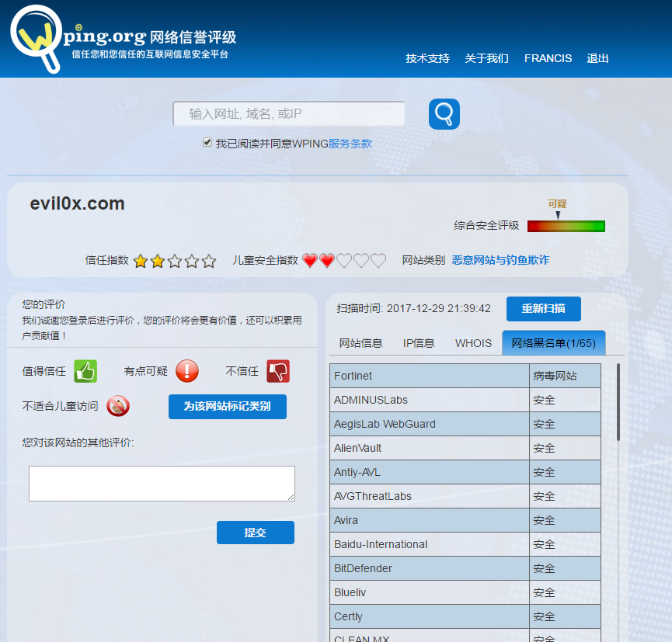Click the first gold trust star
672x642 pixels.
(141, 261)
